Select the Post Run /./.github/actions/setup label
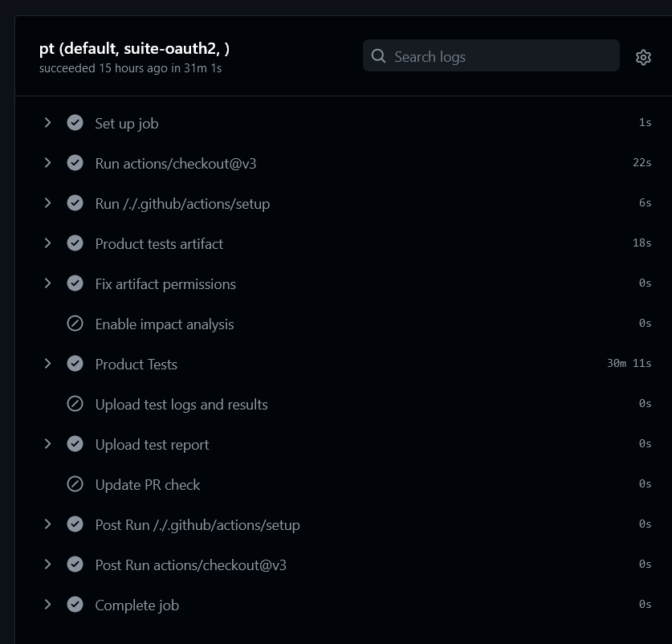672x644 pixels. pos(198,525)
